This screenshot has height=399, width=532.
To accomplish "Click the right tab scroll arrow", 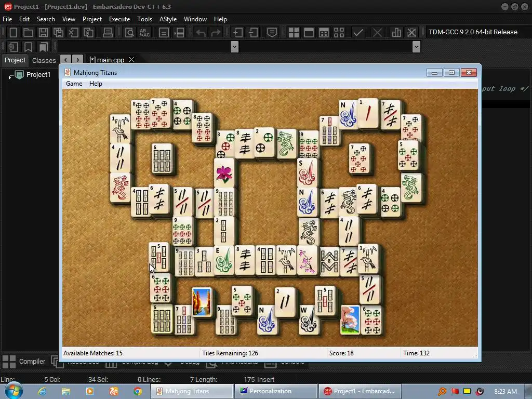I will [x=78, y=60].
